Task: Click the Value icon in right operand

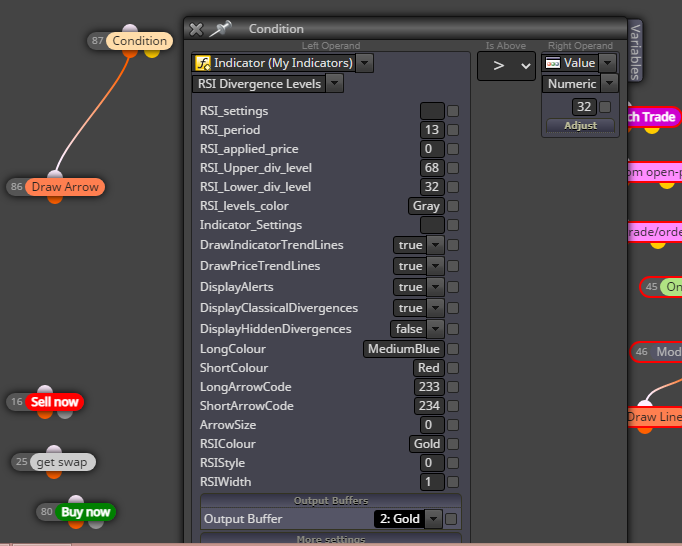Action: click(553, 63)
